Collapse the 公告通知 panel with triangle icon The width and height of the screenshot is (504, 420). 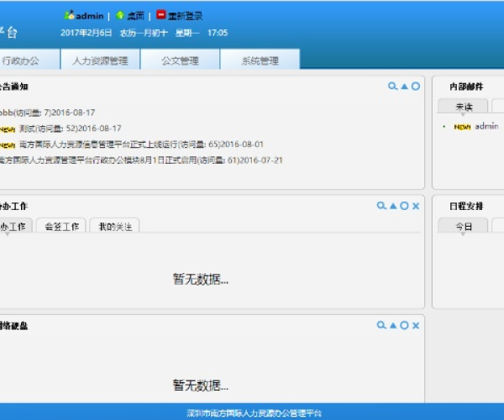tap(404, 87)
